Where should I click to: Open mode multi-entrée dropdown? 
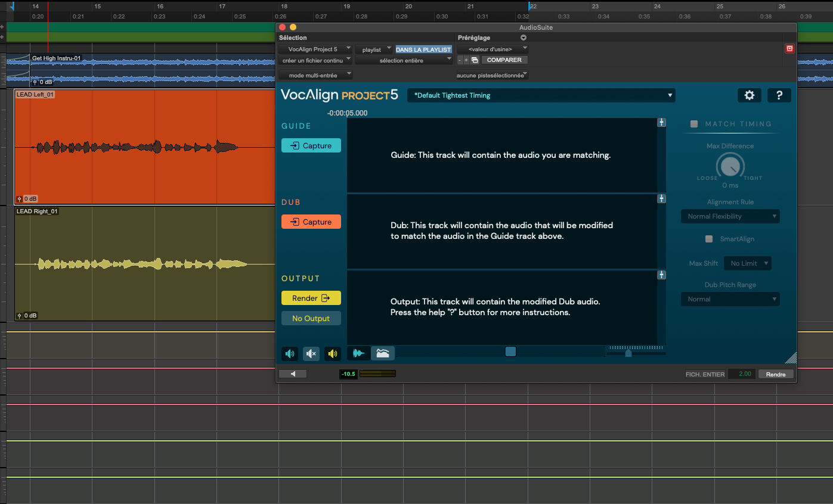tap(315, 75)
